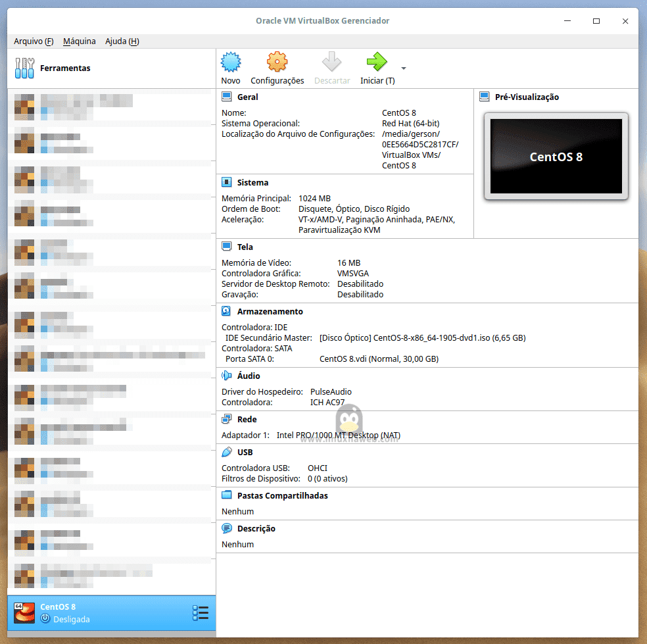Click the video memory value 16 MB
The image size is (647, 644).
(x=348, y=262)
